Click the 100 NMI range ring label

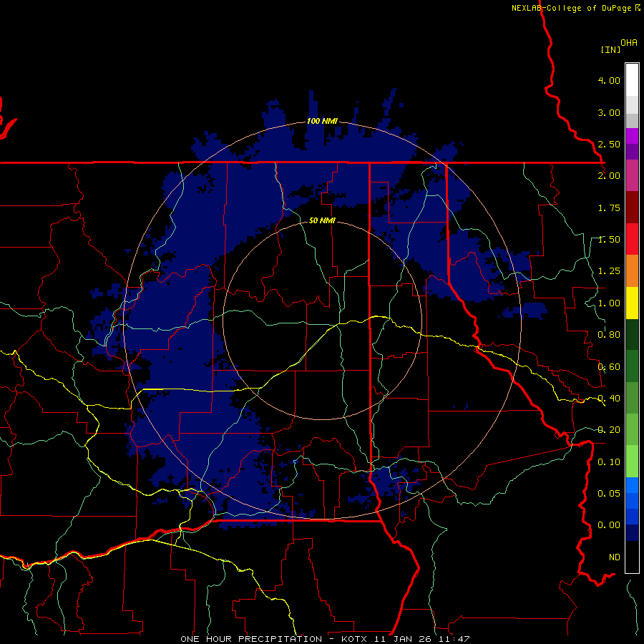(x=322, y=121)
